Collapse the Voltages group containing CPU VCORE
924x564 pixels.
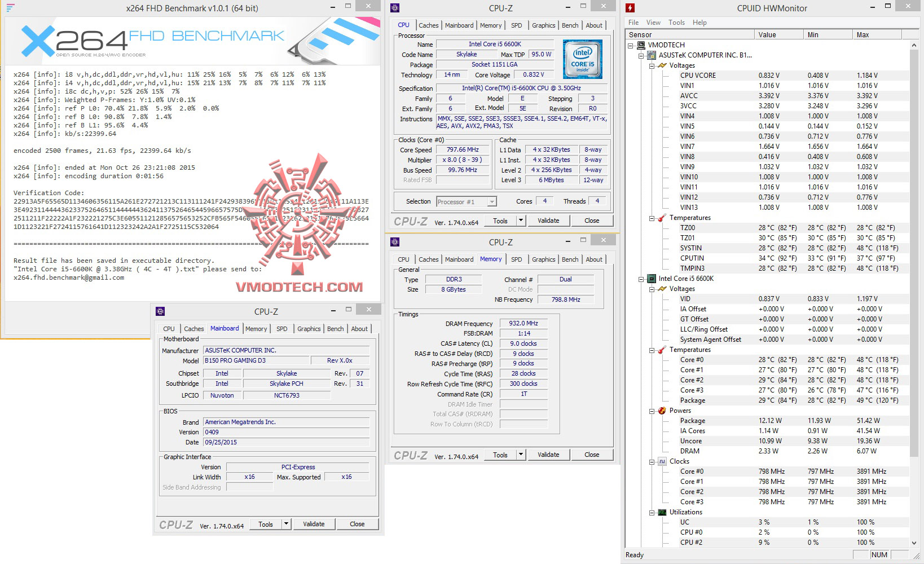pyautogui.click(x=652, y=66)
